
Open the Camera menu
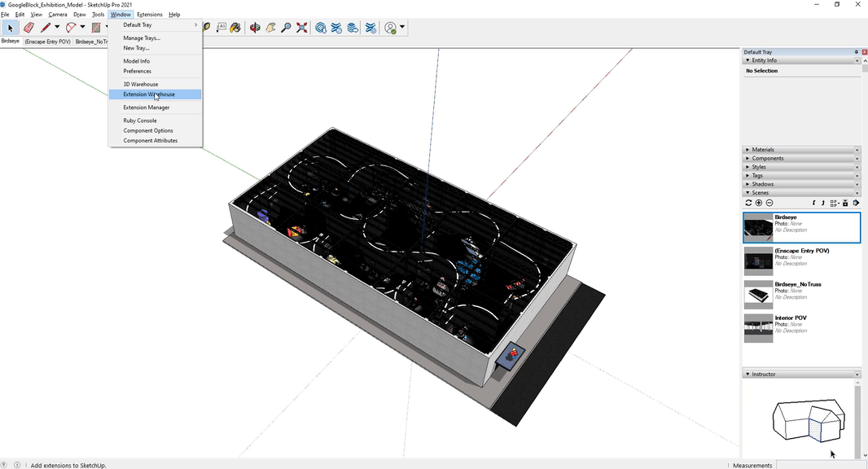pos(58,15)
